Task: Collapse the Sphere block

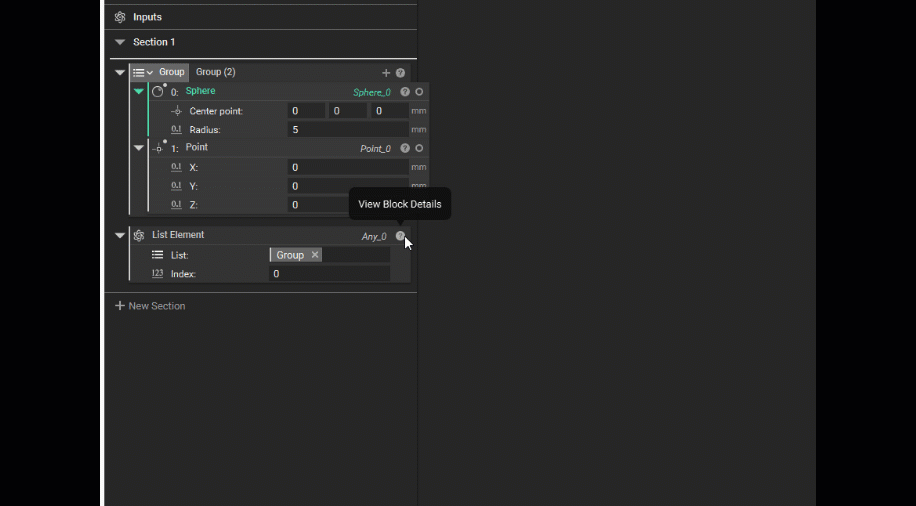Action: coord(138,91)
